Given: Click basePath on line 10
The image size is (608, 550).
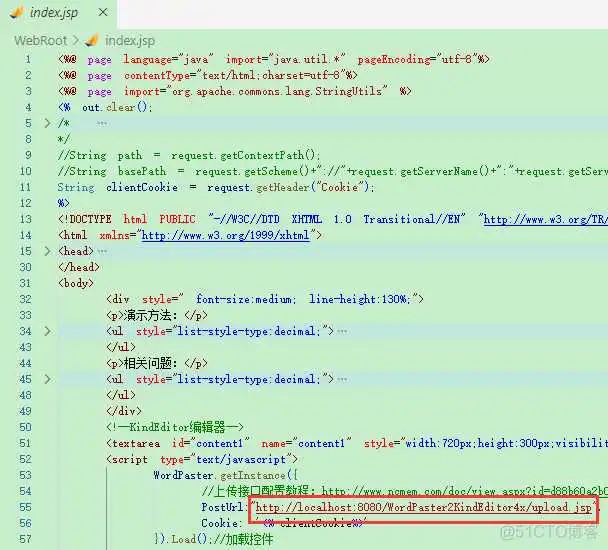Looking at the screenshot, I should point(142,171).
